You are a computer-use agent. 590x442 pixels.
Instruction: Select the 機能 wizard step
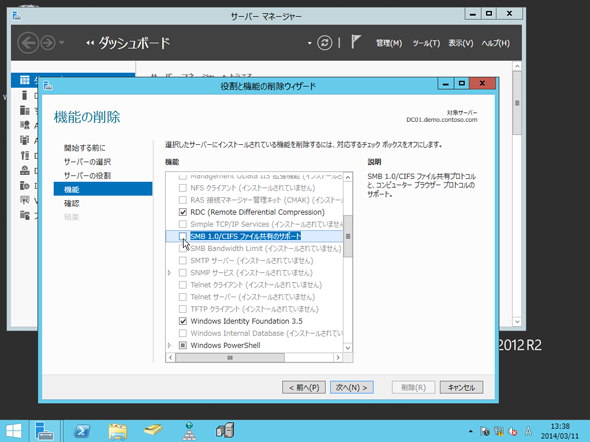click(103, 189)
